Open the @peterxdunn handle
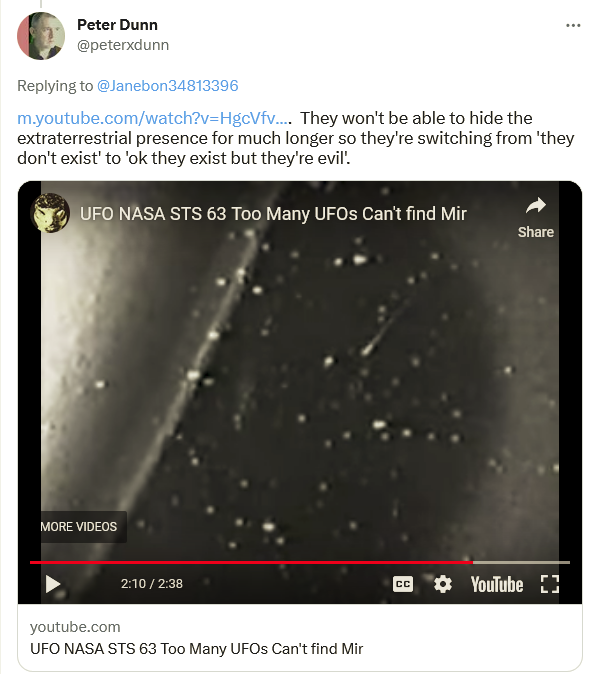Image resolution: width=598 pixels, height=674 pixels. point(123,45)
